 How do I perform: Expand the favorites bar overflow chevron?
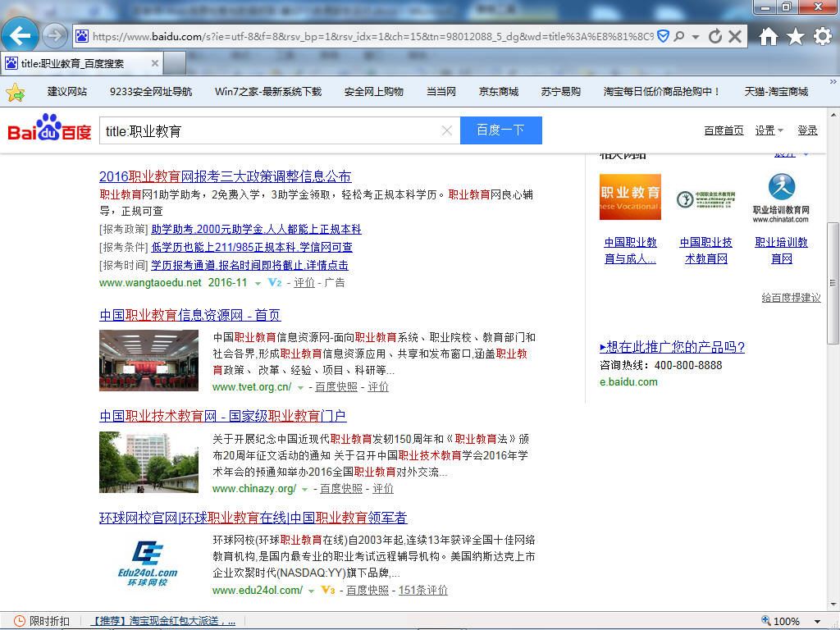833,82
